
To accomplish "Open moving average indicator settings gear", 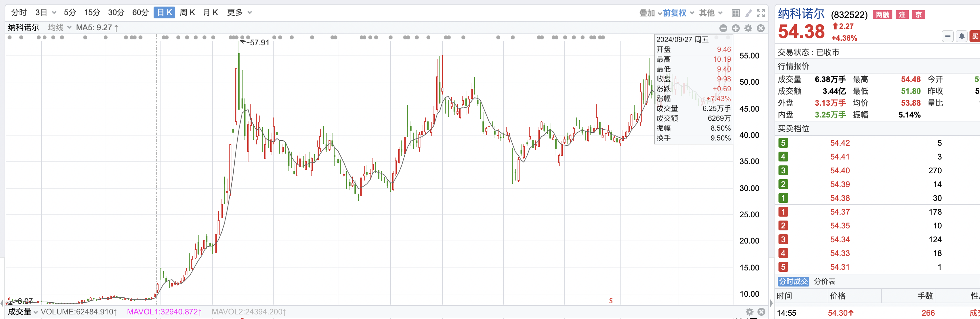I will coord(748,28).
